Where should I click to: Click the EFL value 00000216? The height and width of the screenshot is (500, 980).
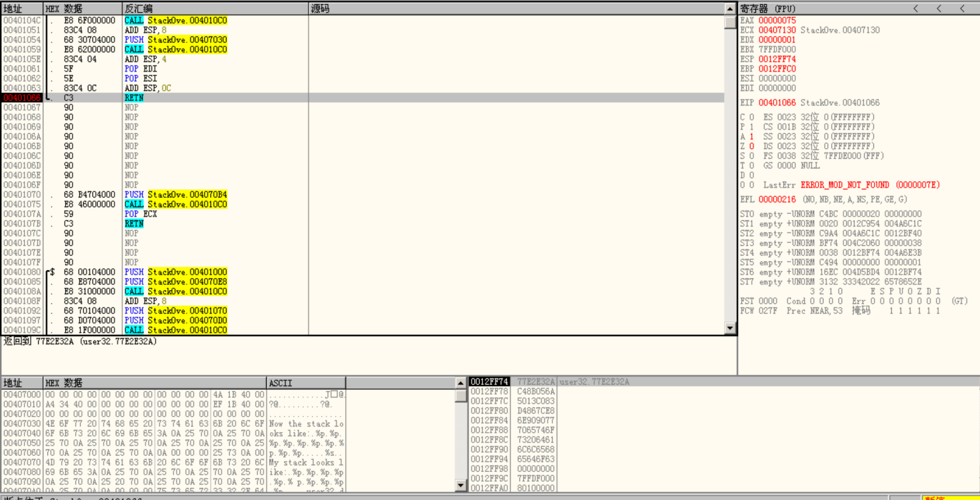777,199
